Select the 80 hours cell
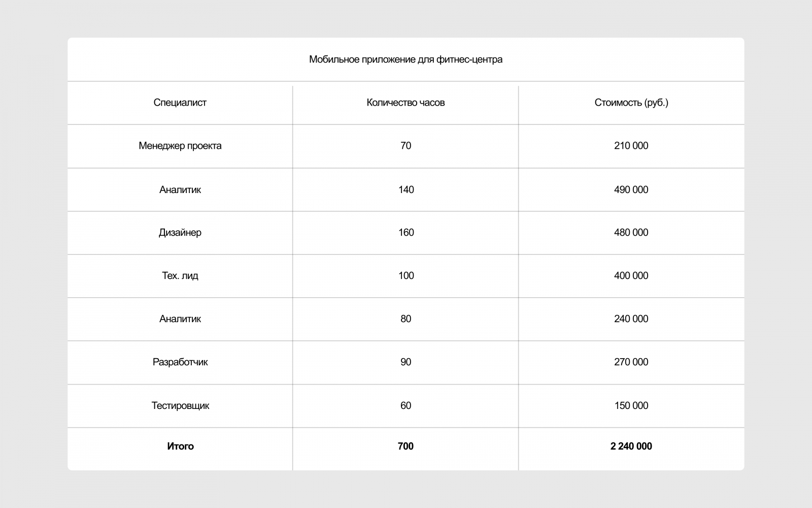The height and width of the screenshot is (508, 812). (x=405, y=319)
